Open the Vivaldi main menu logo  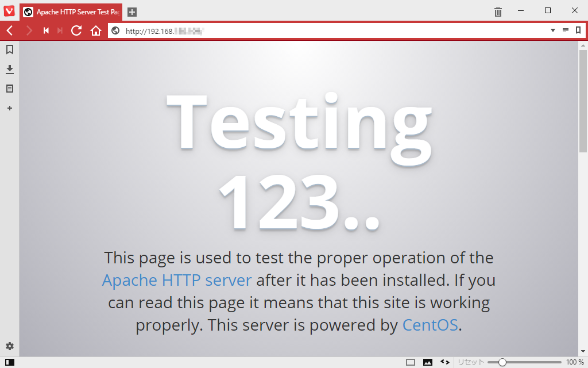(9, 10)
